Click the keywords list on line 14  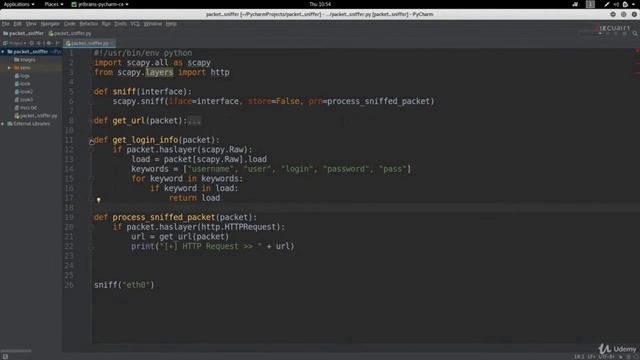pos(271,169)
